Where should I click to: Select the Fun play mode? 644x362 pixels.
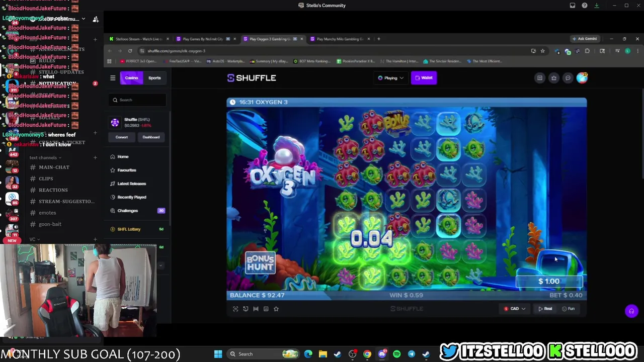(x=568, y=309)
